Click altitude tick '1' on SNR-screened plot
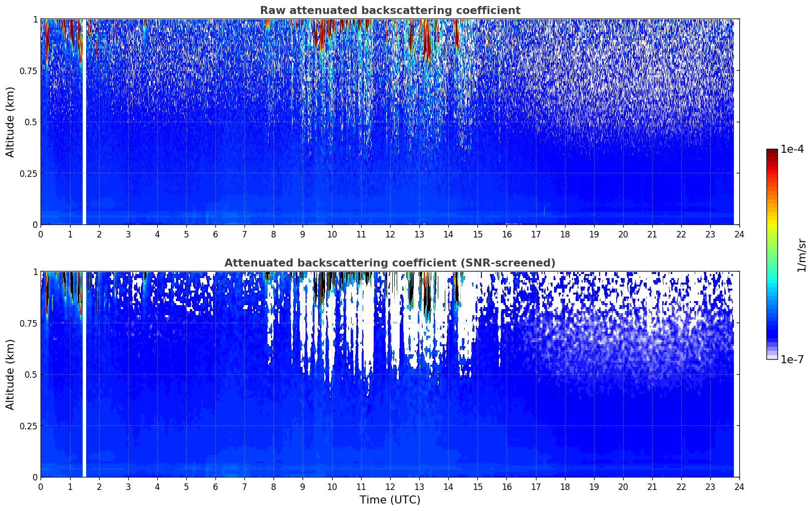The width and height of the screenshot is (812, 511). point(35,272)
